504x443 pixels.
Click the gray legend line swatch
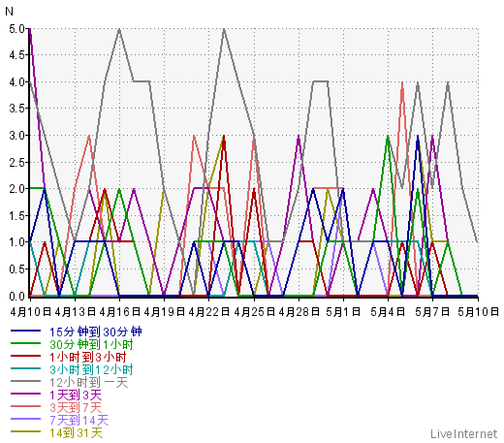tap(25, 381)
